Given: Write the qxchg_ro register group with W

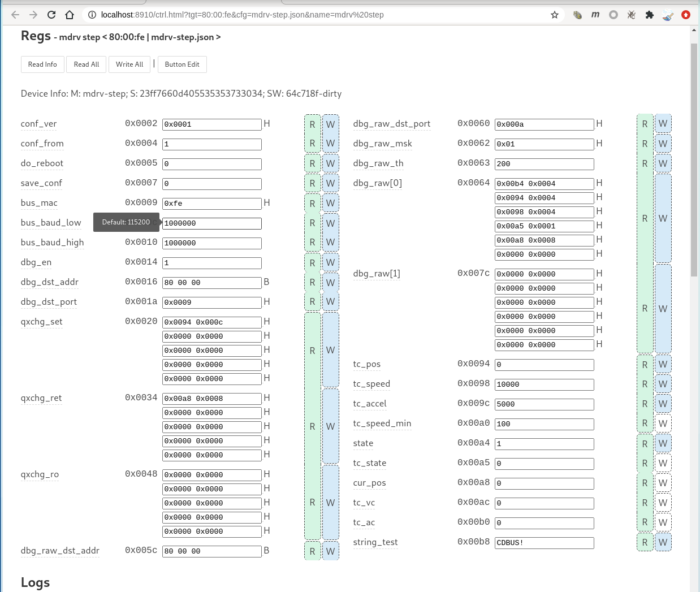Looking at the screenshot, I should pyautogui.click(x=331, y=502).
